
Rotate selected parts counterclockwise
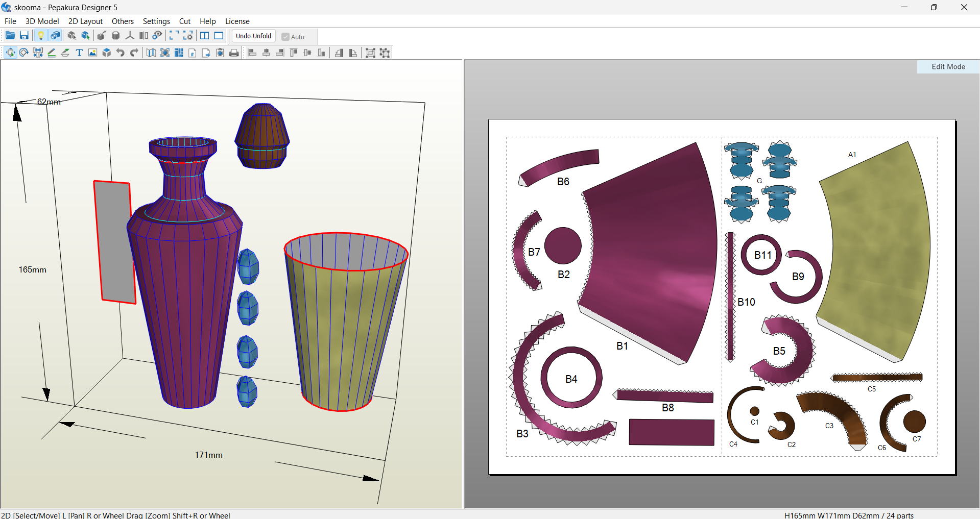(x=339, y=53)
